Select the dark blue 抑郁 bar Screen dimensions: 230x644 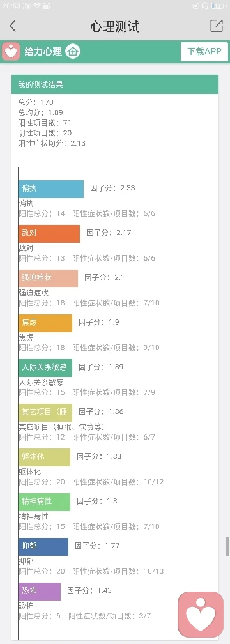pos(43,547)
